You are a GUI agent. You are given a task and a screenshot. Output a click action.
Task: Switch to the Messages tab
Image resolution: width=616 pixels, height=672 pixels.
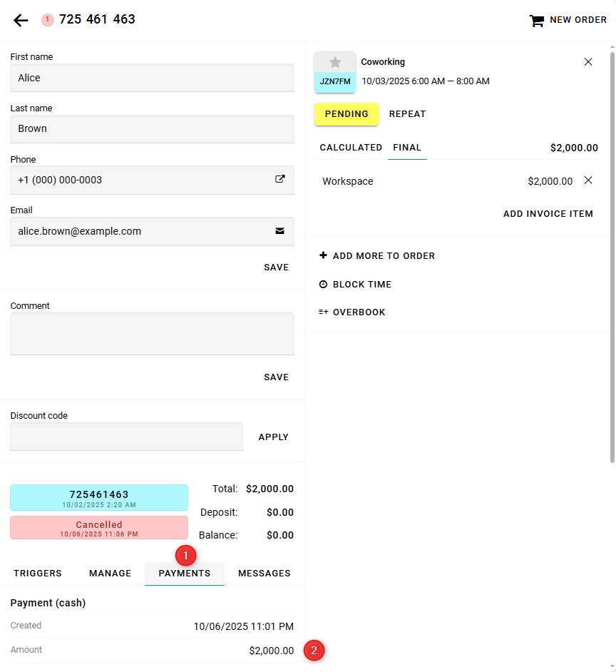click(264, 573)
